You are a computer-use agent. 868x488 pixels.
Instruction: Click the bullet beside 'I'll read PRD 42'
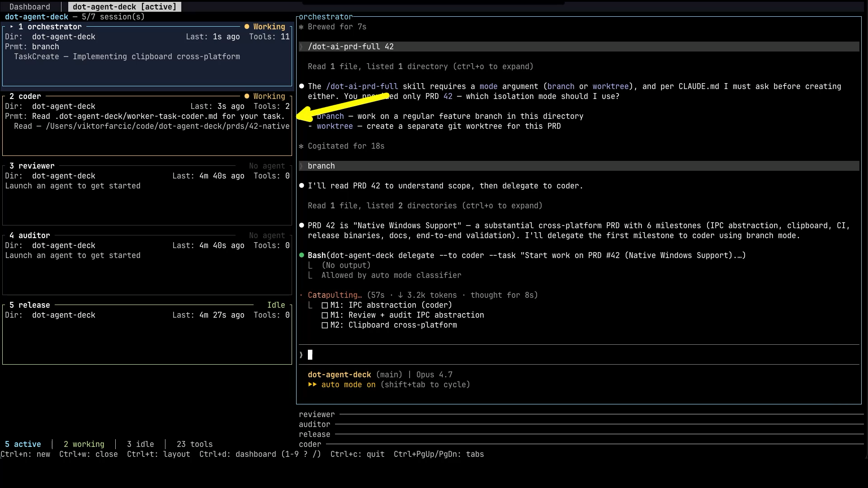[x=302, y=186]
